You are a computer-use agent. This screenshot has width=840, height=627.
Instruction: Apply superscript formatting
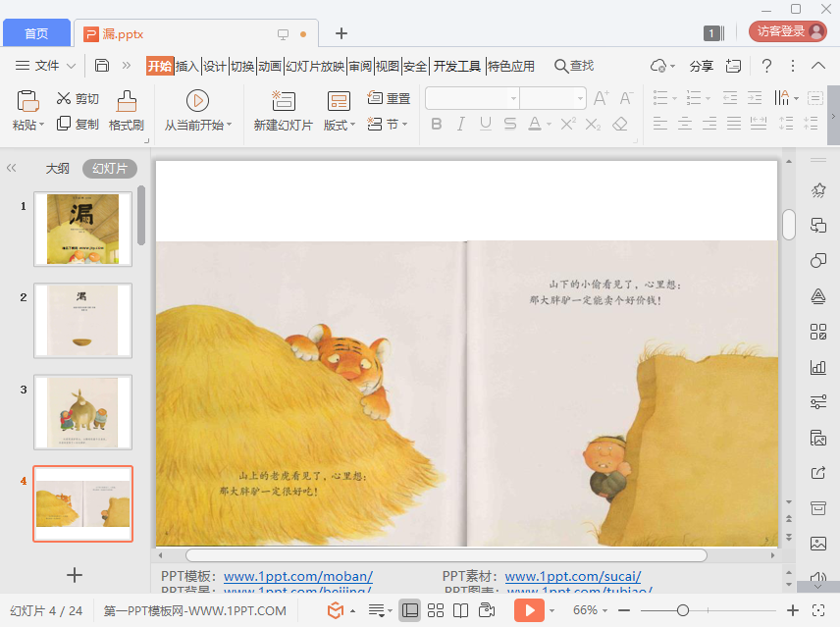click(568, 125)
